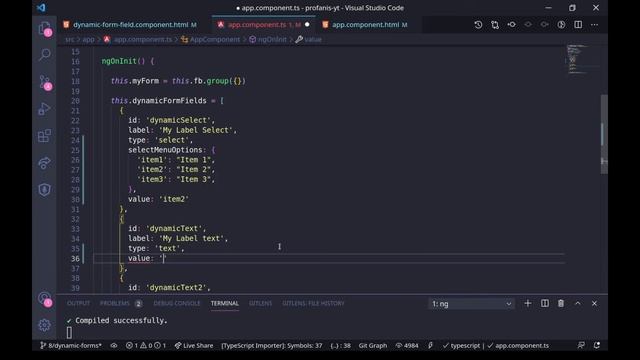Place cursor on "value: 'item2'" line 30

coord(158,199)
